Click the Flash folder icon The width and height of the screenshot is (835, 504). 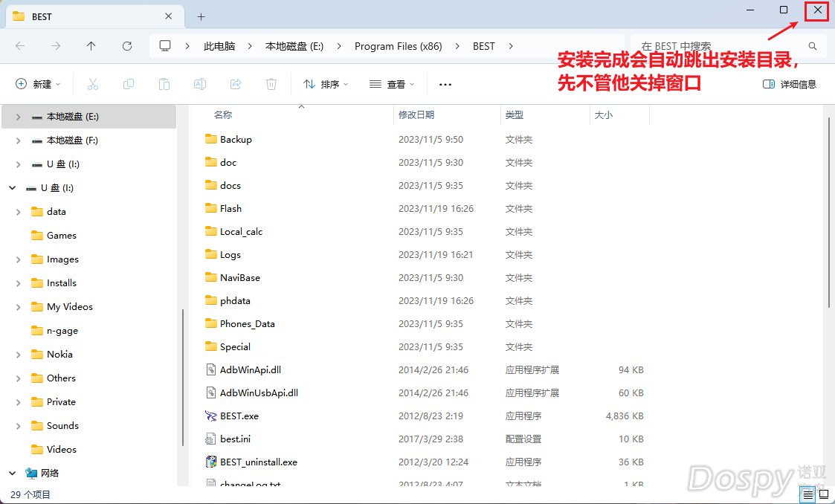click(211, 208)
